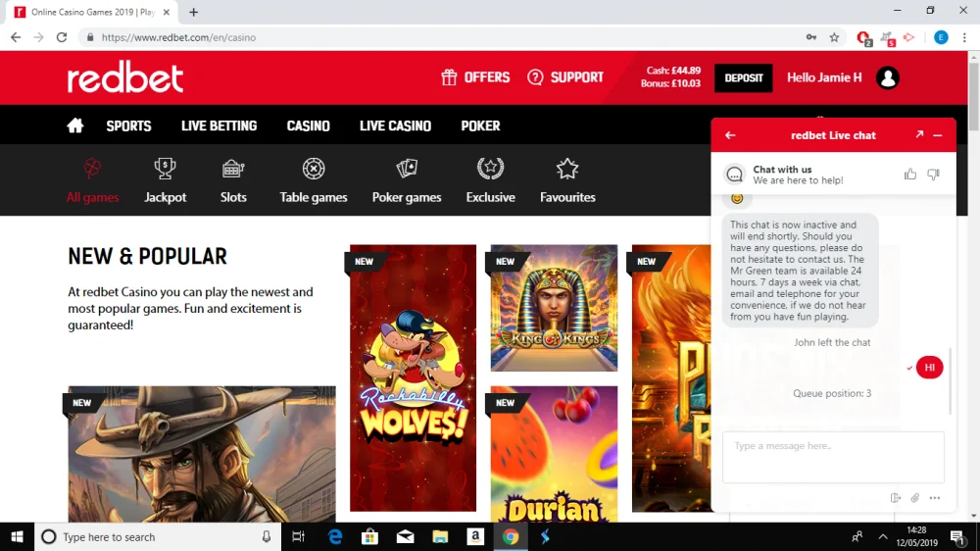Attach a file in the chat

[x=914, y=498]
